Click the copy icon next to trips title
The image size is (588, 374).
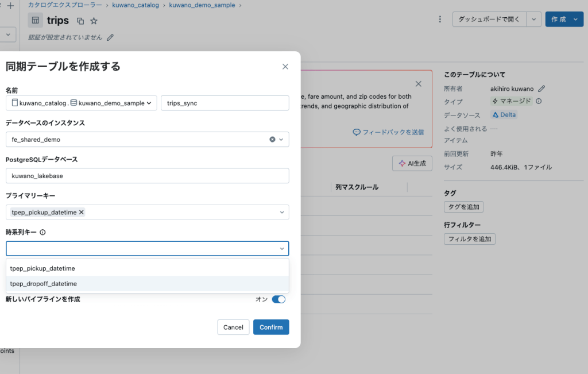[80, 21]
